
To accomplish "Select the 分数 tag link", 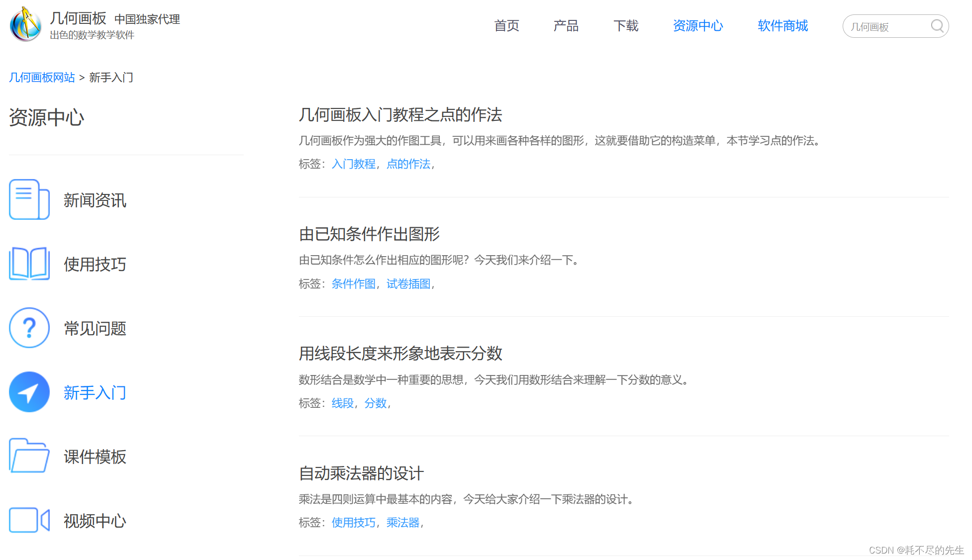I will (375, 403).
